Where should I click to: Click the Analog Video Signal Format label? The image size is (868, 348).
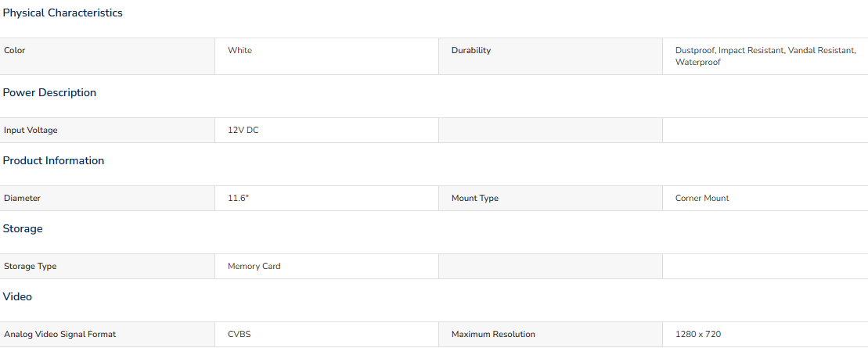[59, 334]
